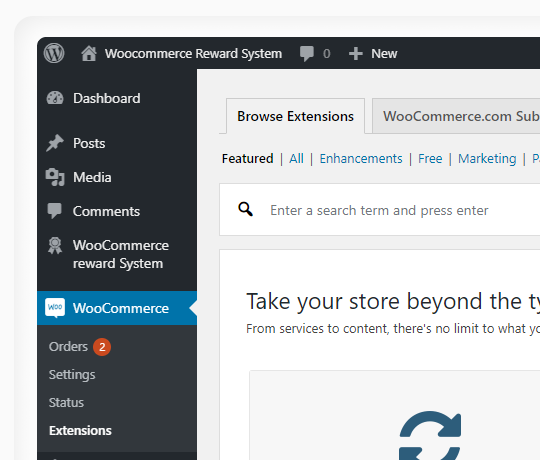Click the Dashboard gauge icon

point(55,98)
